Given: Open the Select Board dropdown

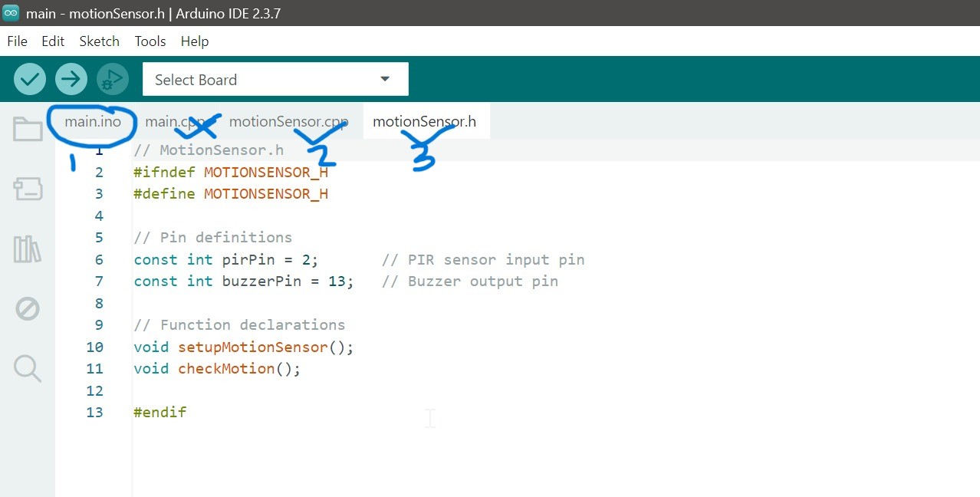Looking at the screenshot, I should tap(275, 79).
